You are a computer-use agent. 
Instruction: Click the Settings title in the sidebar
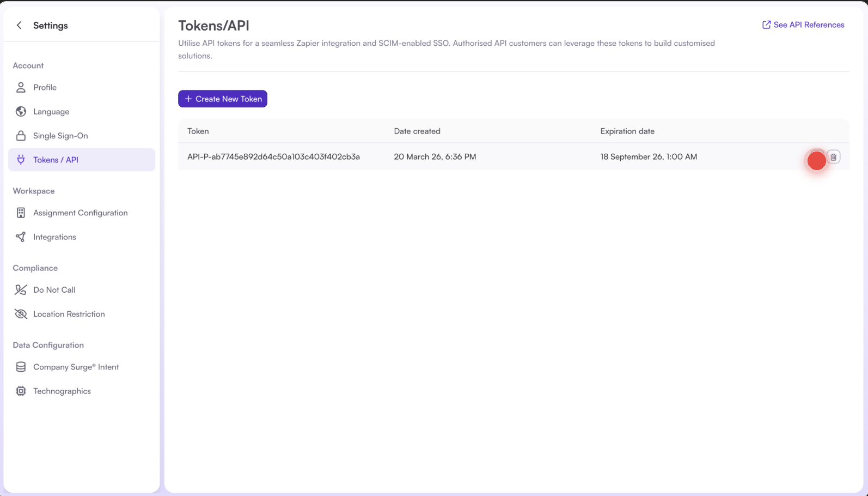[51, 25]
